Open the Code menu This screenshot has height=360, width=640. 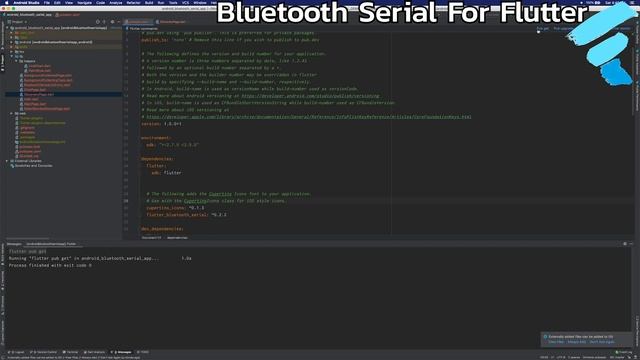(x=100, y=2)
